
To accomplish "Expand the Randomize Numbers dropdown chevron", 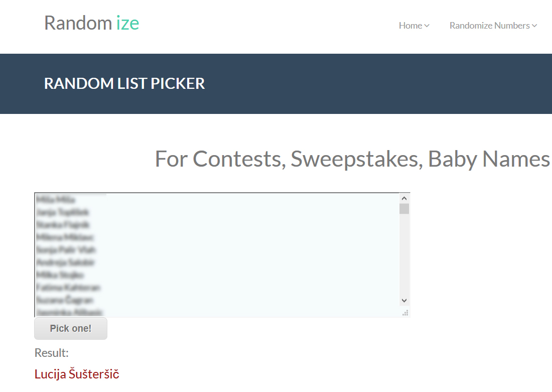I will coord(534,26).
